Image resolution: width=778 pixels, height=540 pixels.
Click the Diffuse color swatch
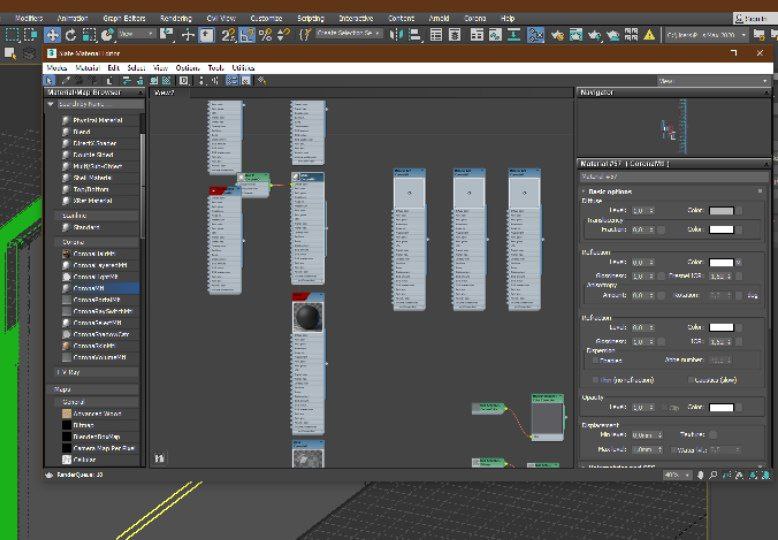721,211
